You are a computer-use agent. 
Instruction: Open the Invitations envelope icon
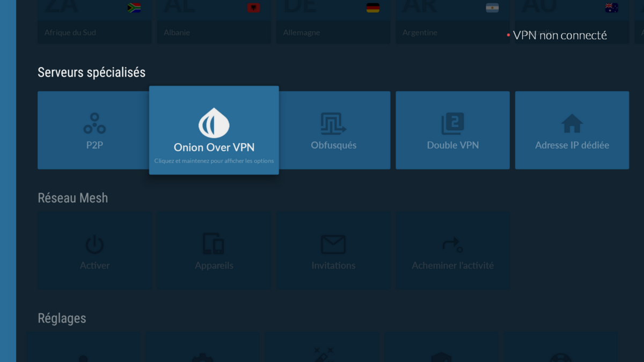coord(333,245)
